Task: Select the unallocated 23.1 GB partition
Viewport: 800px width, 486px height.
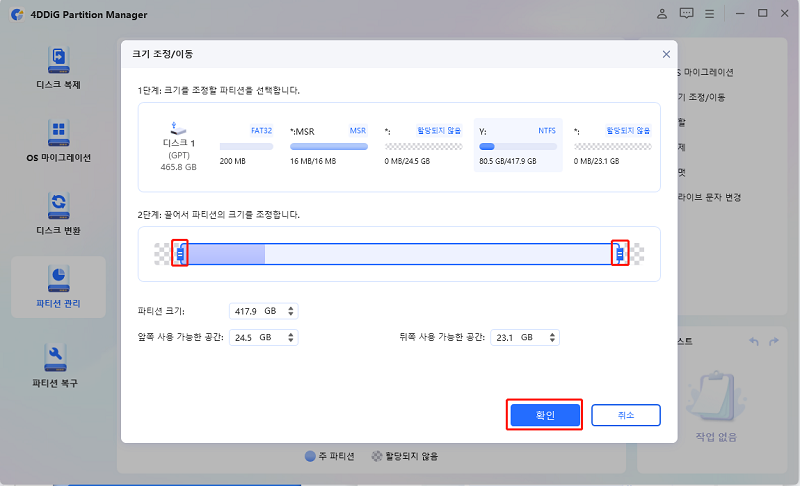Action: [x=612, y=146]
